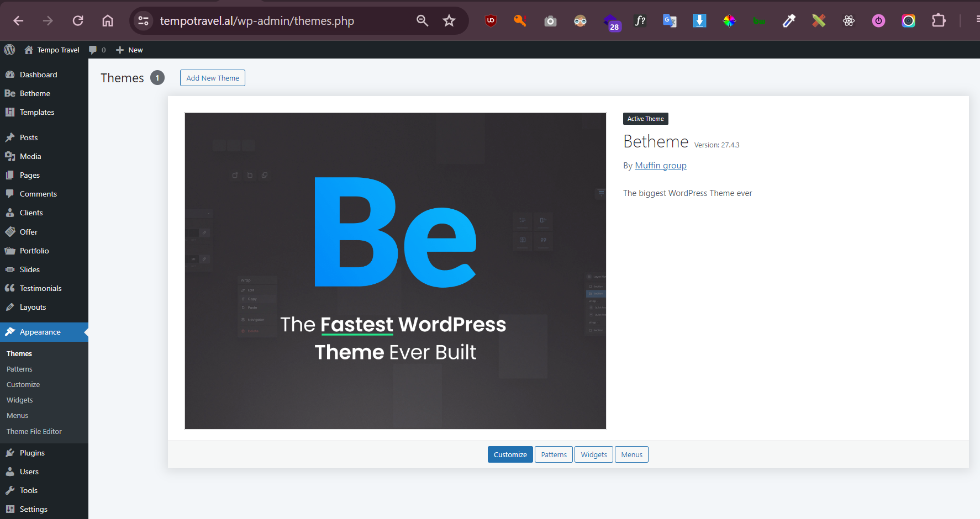The height and width of the screenshot is (519, 980).
Task: Open the uBlock Origin extension icon
Action: point(491,21)
